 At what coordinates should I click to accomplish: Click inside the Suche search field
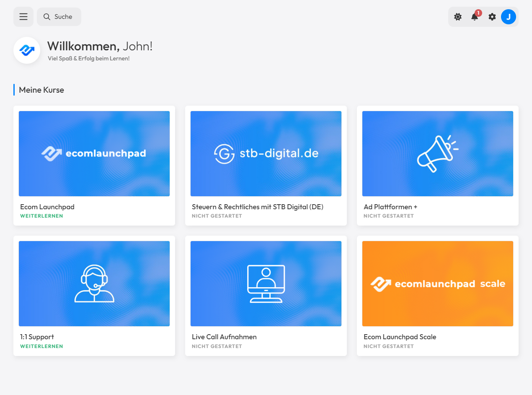coord(63,17)
